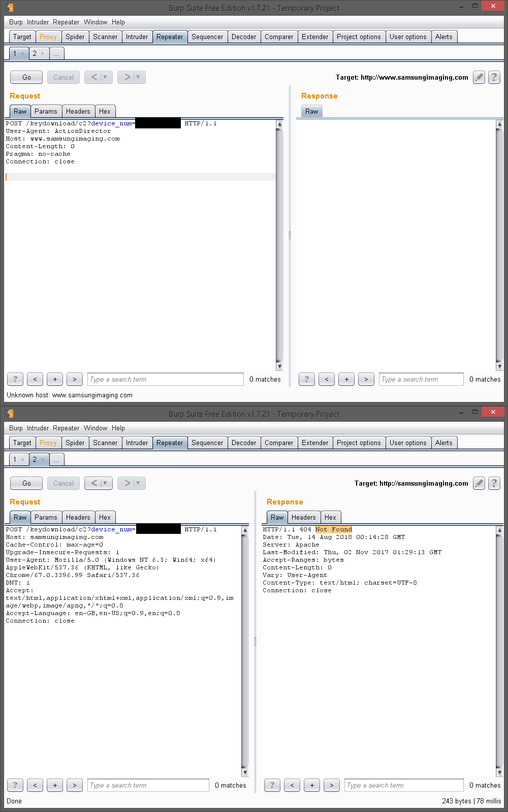This screenshot has width=508, height=812.
Task: Close Repeater tab 2 in the Unknown host window
Action: (x=43, y=53)
